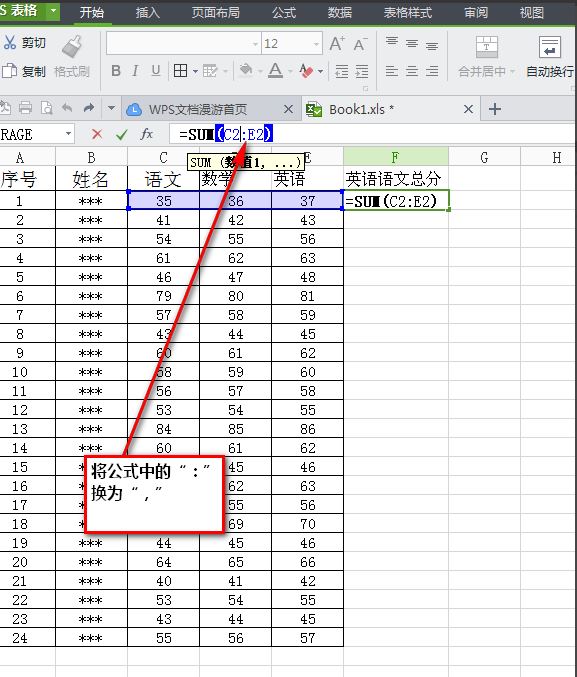Click the 复制 copy button
The image size is (577, 677).
pos(24,71)
